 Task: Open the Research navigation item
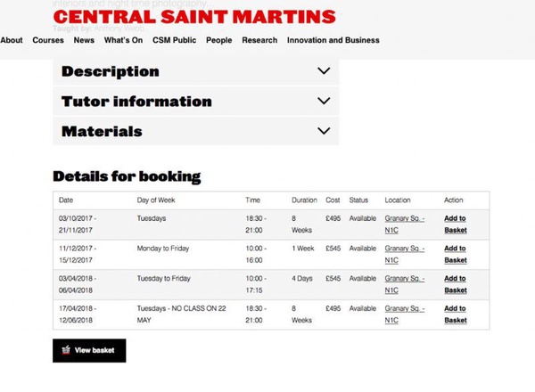(x=259, y=40)
